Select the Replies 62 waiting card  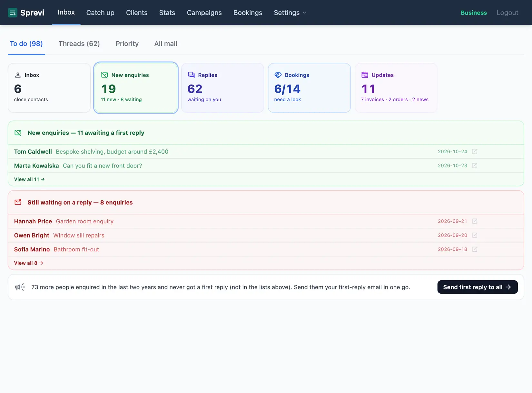(222, 88)
